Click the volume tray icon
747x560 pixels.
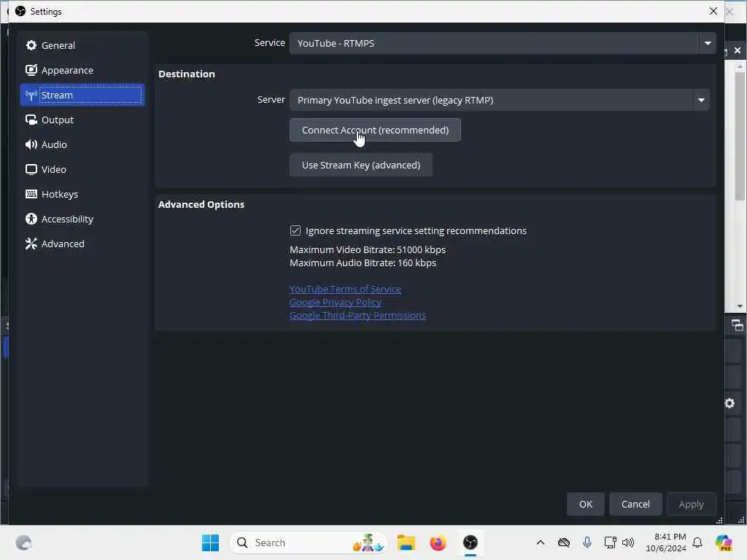[628, 542]
